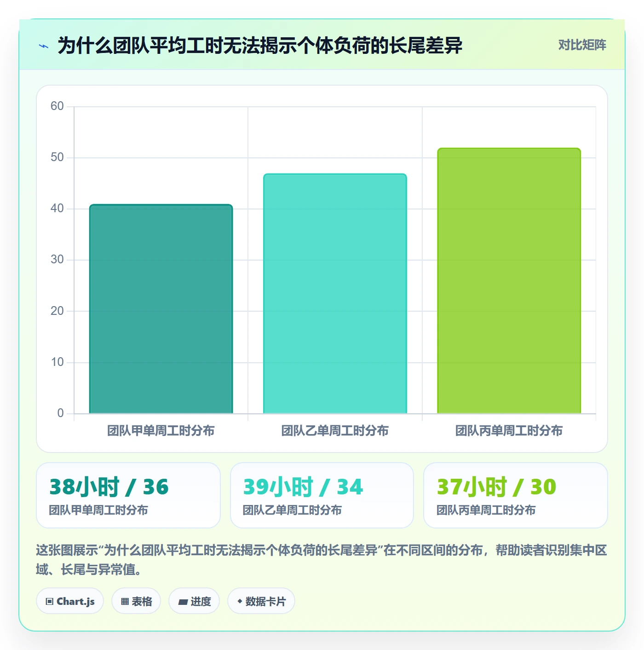Select the 表格 tag chip
This screenshot has width=644, height=650.
tap(136, 601)
